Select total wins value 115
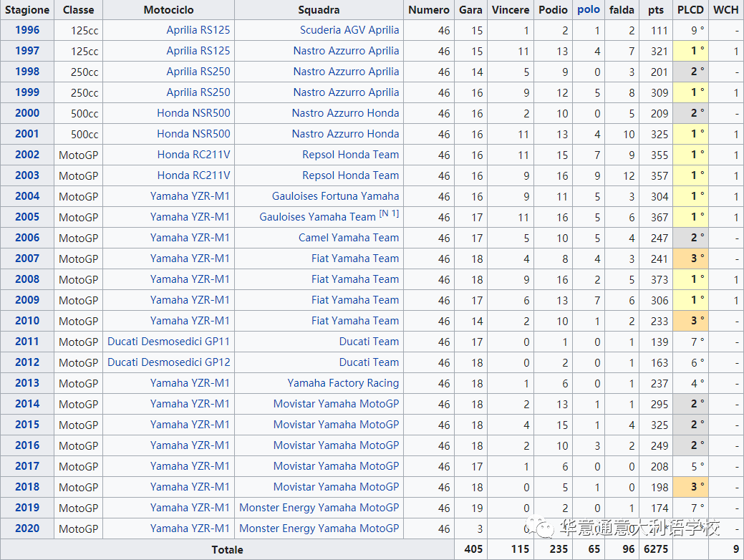 click(520, 549)
